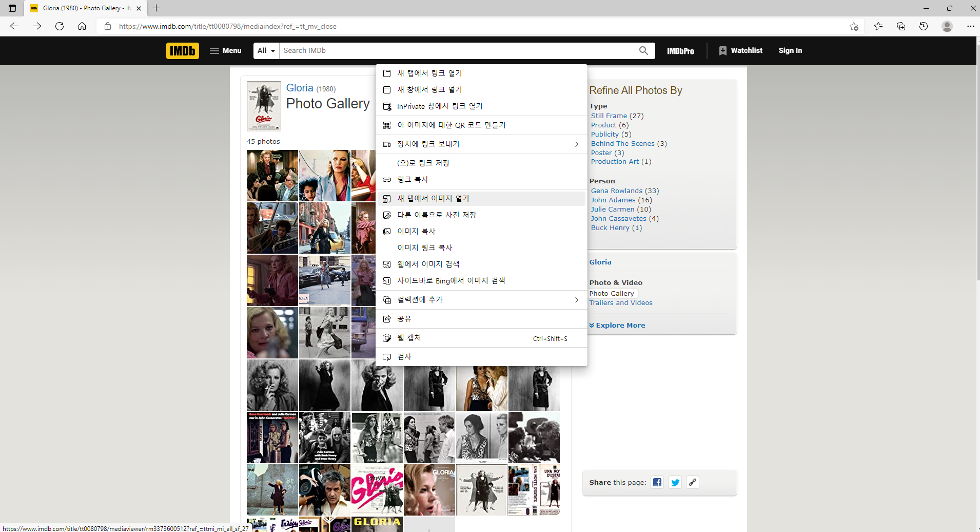Select create QR code for this image
The width and height of the screenshot is (980, 532).
(481, 125)
